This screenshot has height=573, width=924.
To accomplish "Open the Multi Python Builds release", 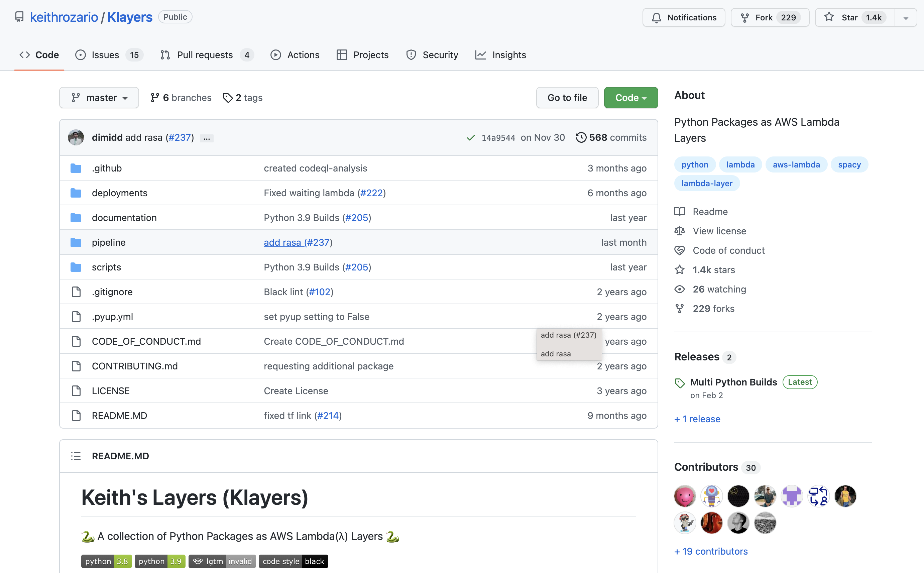I will [733, 382].
